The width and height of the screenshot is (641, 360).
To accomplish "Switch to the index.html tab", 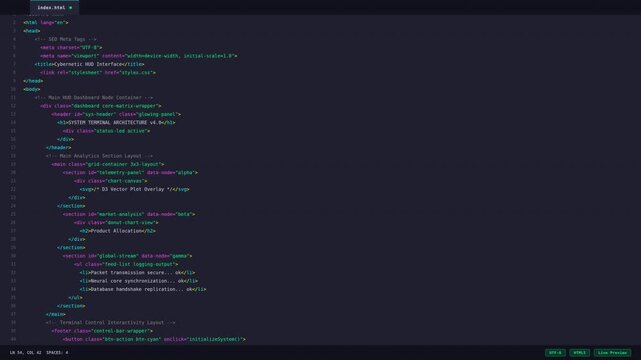I will click(x=54, y=7).
